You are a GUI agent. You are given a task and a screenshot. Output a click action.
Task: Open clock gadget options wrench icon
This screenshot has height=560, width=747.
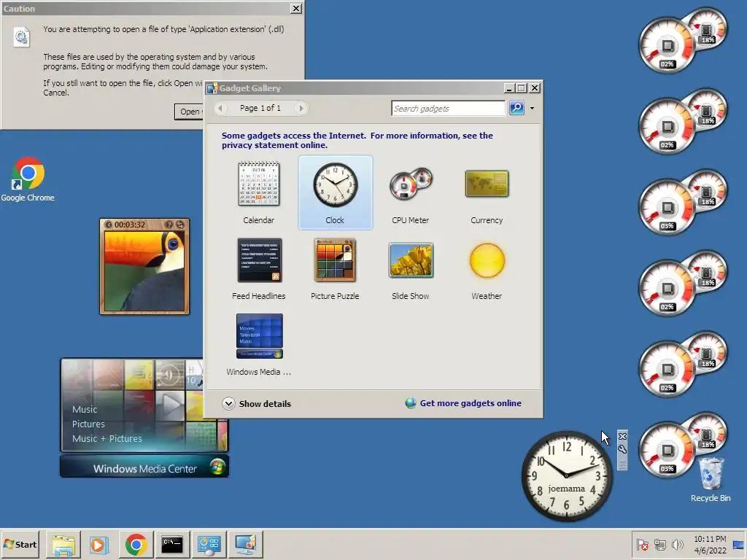click(x=622, y=448)
